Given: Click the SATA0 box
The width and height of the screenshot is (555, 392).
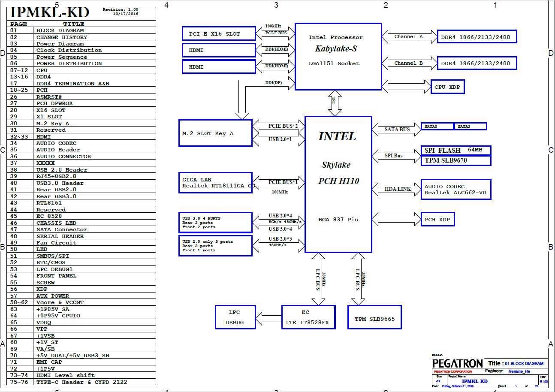Looking at the screenshot, I should pos(437,127).
